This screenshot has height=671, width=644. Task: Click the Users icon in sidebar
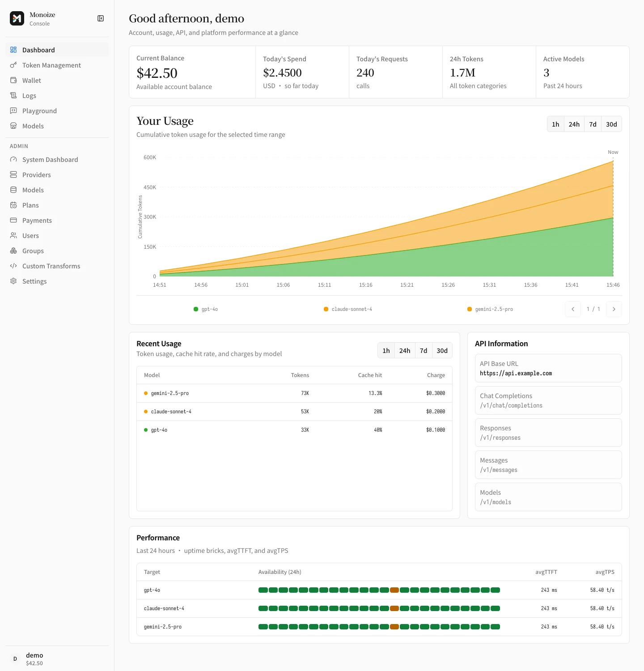pyautogui.click(x=13, y=235)
